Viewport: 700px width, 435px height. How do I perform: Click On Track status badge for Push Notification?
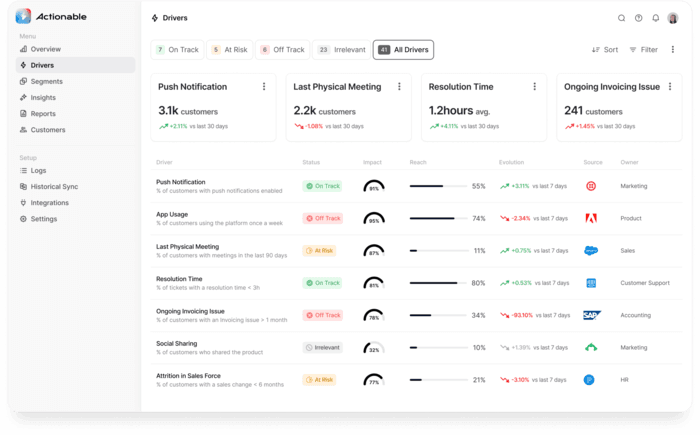tap(322, 186)
